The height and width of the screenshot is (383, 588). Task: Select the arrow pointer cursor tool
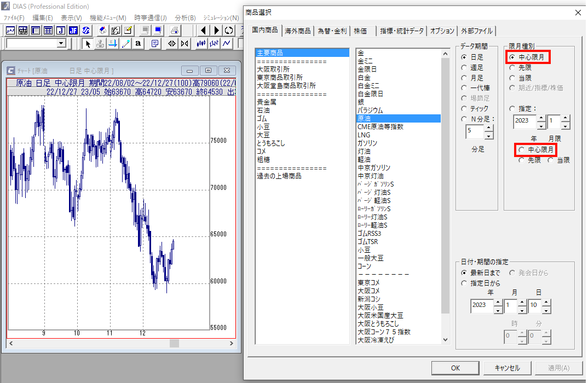tap(88, 44)
